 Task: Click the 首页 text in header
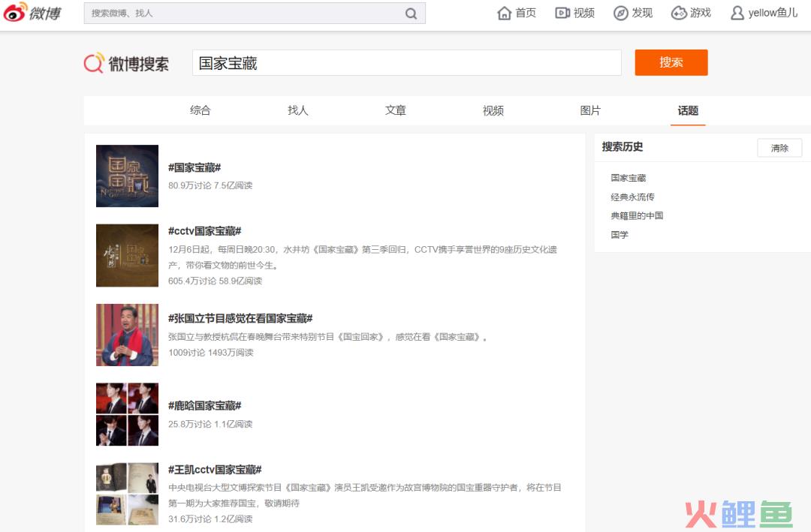(526, 13)
